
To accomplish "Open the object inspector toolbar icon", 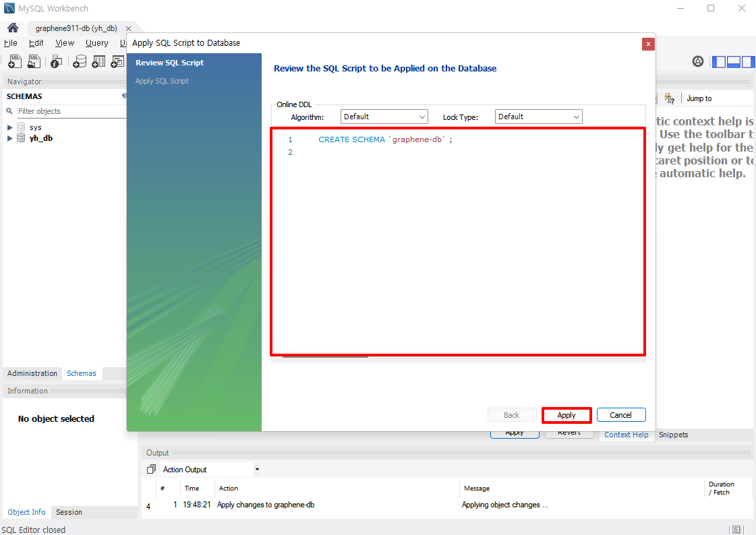I will coord(57,61).
